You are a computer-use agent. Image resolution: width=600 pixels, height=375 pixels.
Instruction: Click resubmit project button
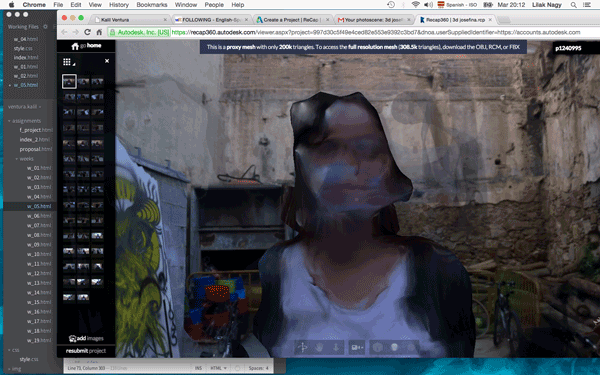[86, 351]
